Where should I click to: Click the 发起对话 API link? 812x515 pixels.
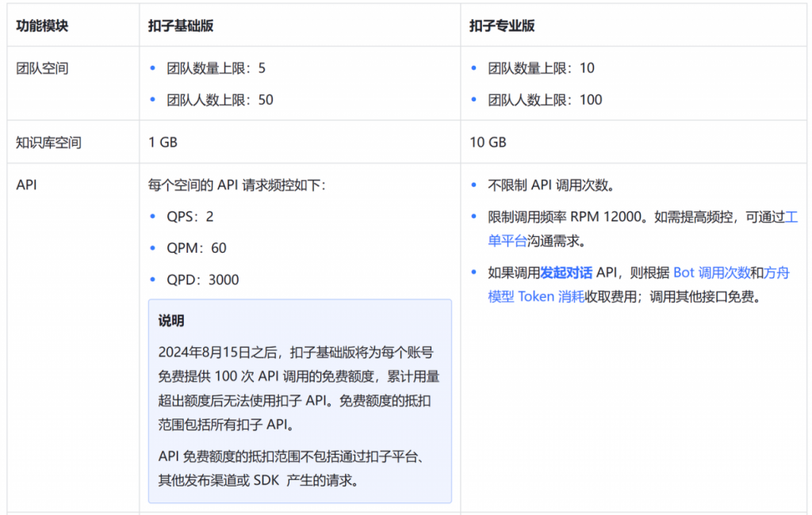[565, 272]
